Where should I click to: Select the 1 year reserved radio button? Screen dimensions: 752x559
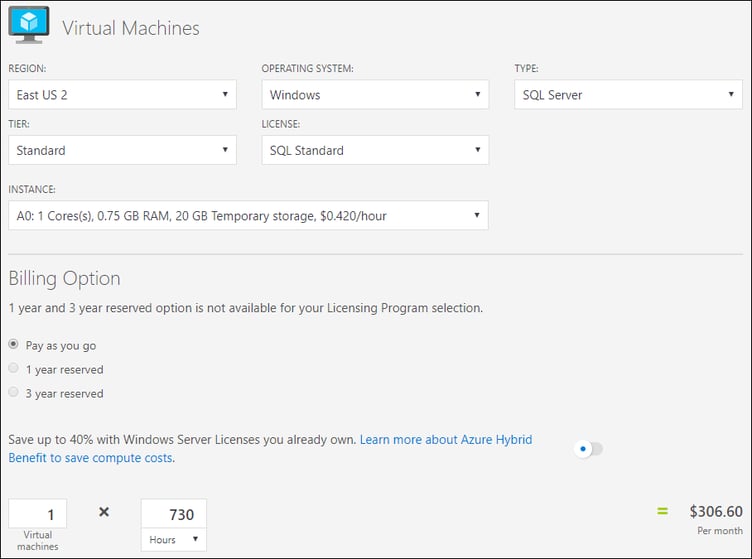pyautogui.click(x=13, y=368)
